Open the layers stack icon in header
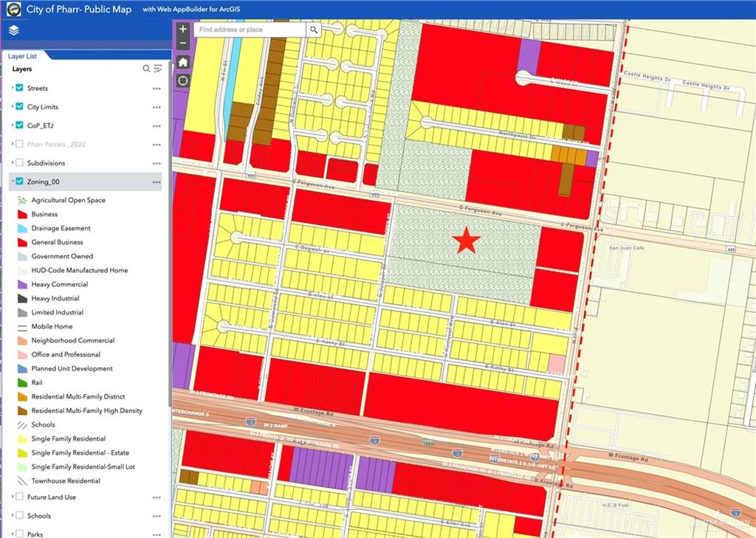The image size is (756, 538). [x=13, y=30]
